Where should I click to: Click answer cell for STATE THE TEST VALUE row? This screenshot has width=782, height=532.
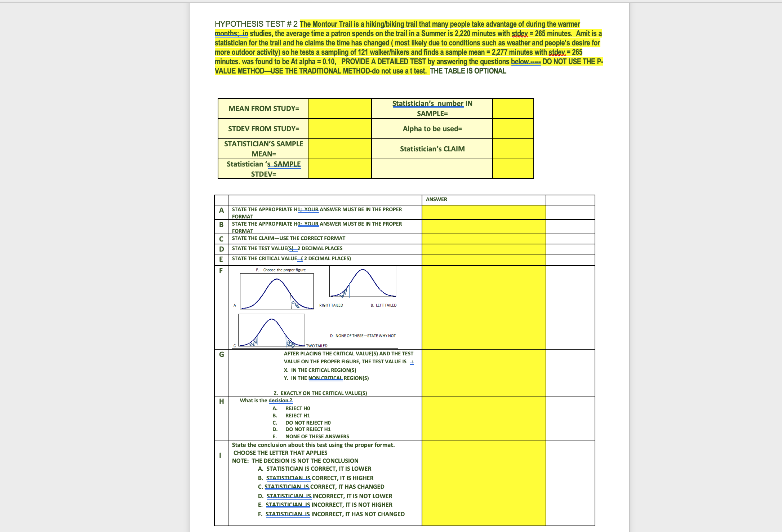(x=484, y=249)
